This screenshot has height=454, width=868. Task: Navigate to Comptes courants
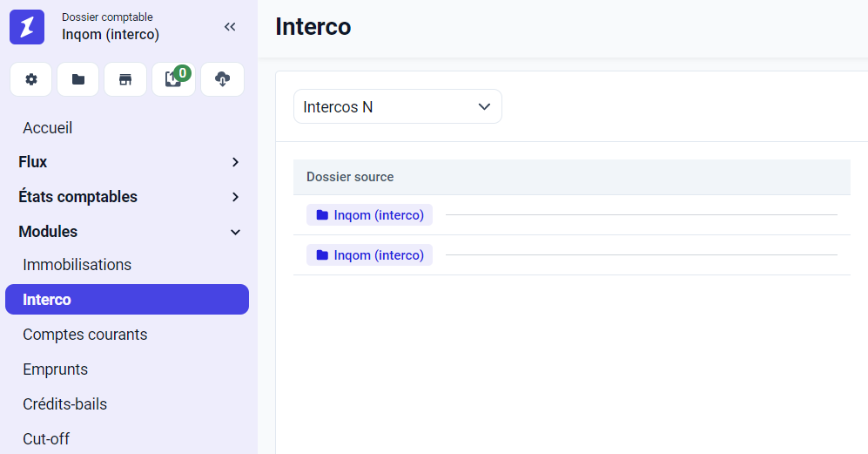tap(85, 335)
